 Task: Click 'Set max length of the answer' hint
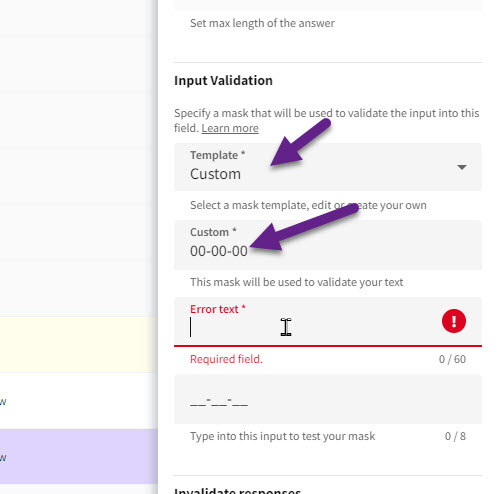click(262, 23)
